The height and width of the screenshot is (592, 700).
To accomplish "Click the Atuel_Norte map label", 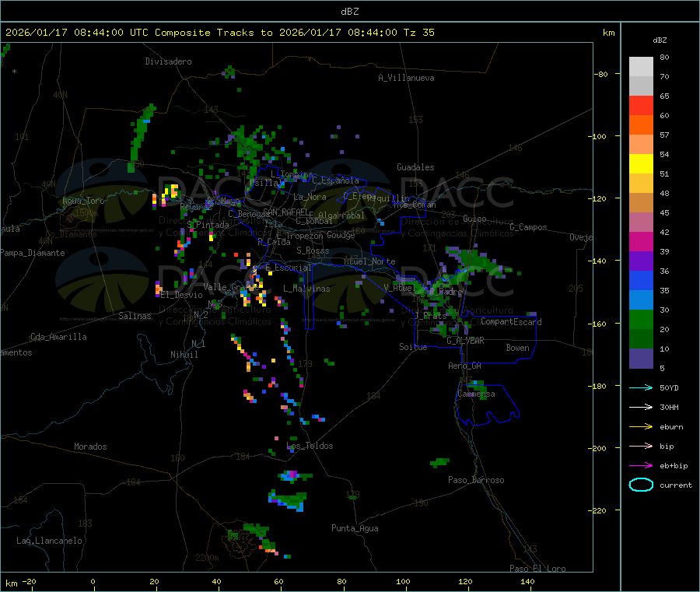I will tap(369, 261).
